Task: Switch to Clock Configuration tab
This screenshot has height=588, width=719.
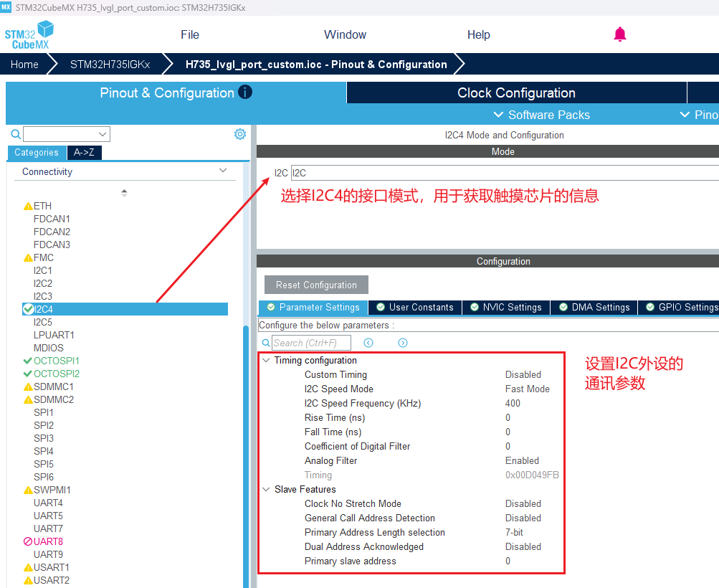Action: coord(516,93)
